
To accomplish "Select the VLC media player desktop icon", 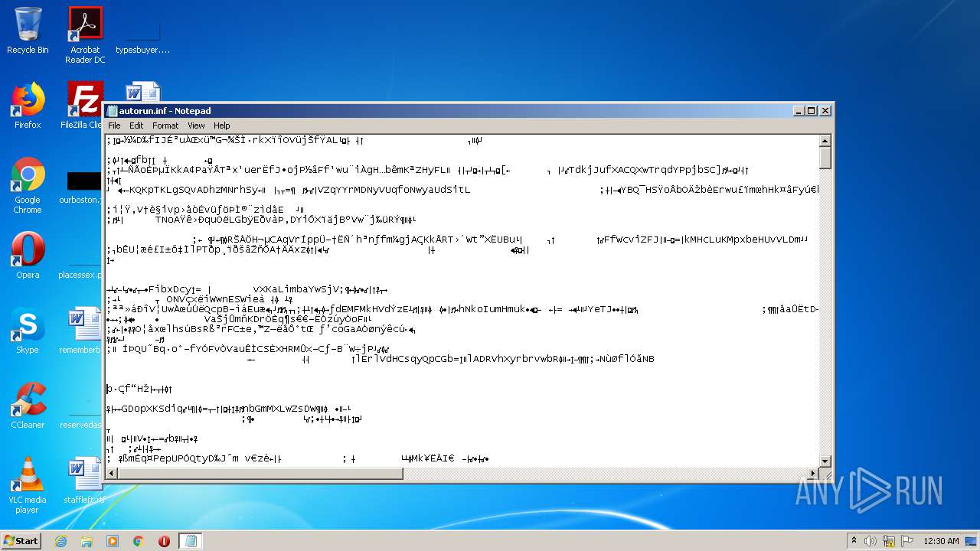I will click(x=28, y=485).
